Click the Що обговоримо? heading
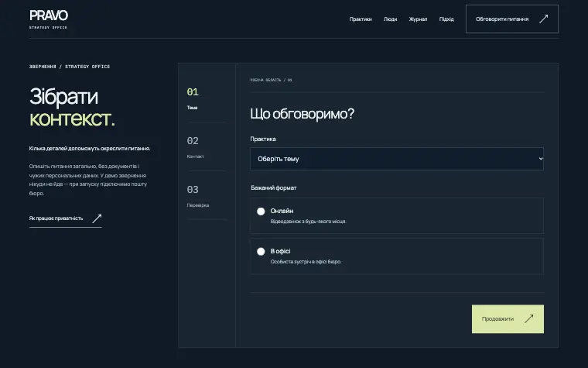 coord(302,114)
